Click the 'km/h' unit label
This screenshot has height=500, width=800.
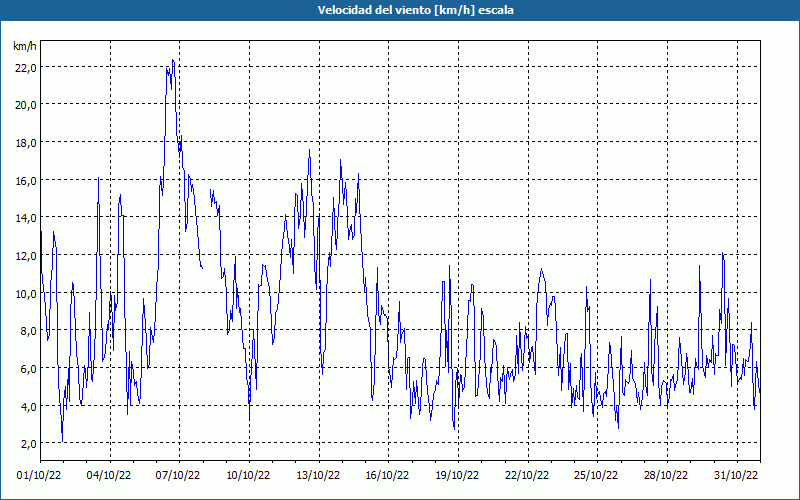point(24,46)
